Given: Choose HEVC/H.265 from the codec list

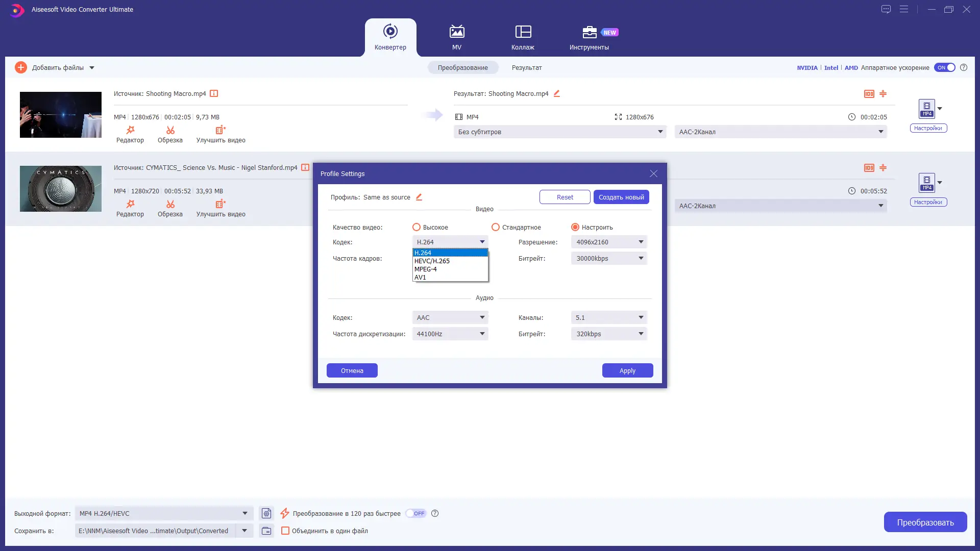Looking at the screenshot, I should tap(432, 261).
